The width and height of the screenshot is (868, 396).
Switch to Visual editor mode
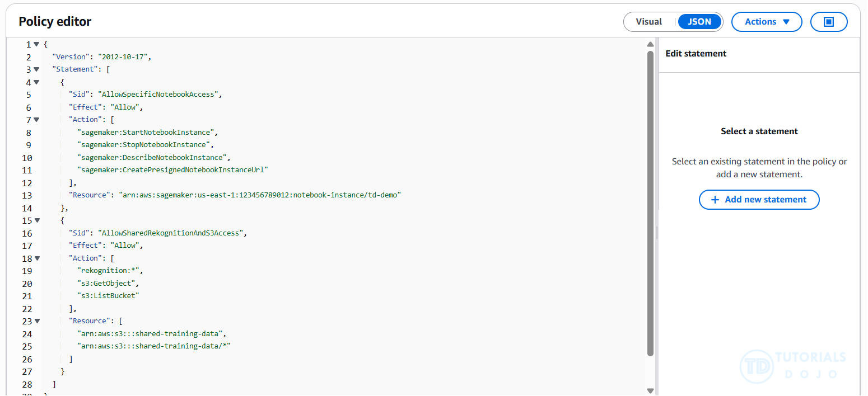[x=648, y=22]
